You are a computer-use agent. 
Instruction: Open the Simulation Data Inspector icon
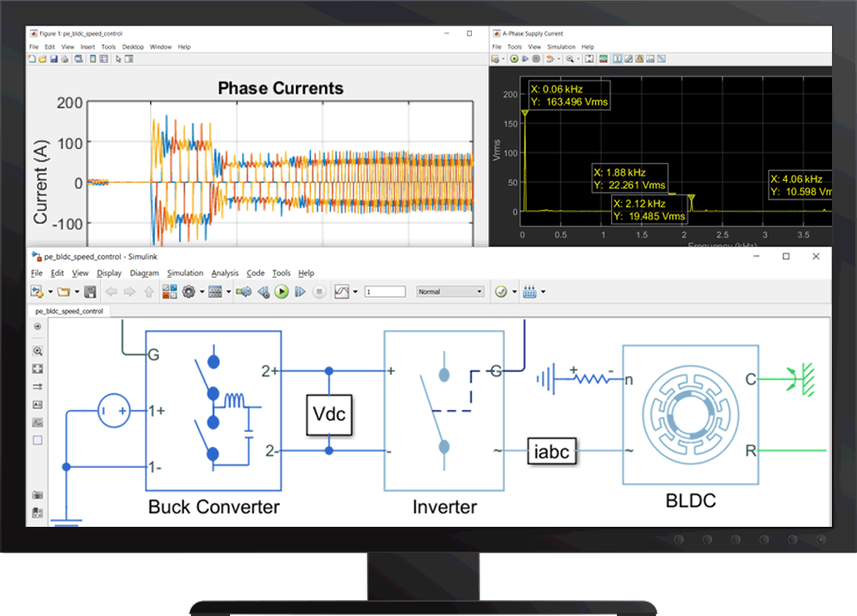pos(342,292)
